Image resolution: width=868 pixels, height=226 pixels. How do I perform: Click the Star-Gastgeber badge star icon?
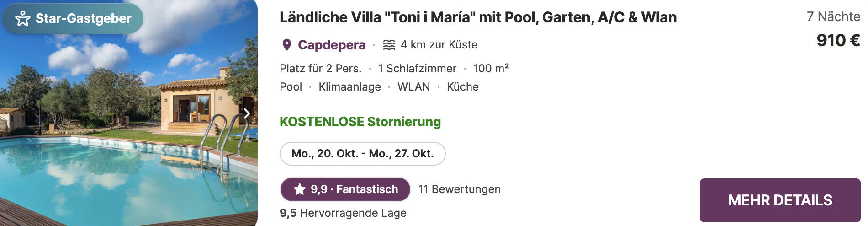pyautogui.click(x=22, y=18)
